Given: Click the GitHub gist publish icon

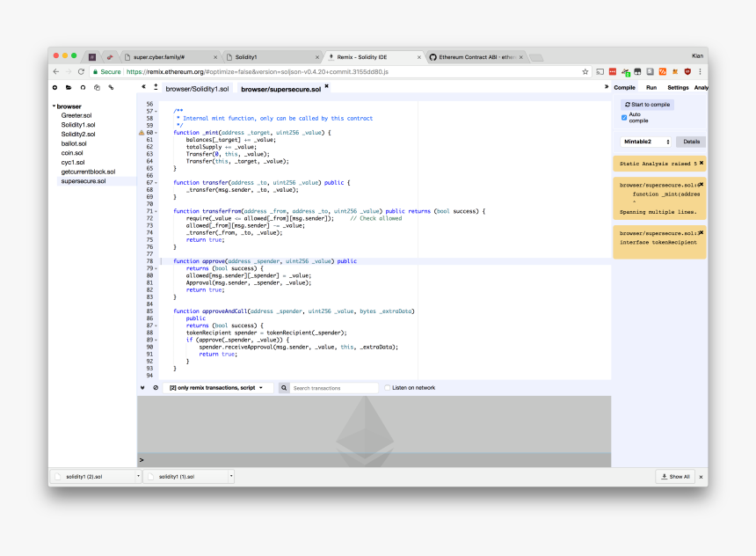Looking at the screenshot, I should click(83, 87).
